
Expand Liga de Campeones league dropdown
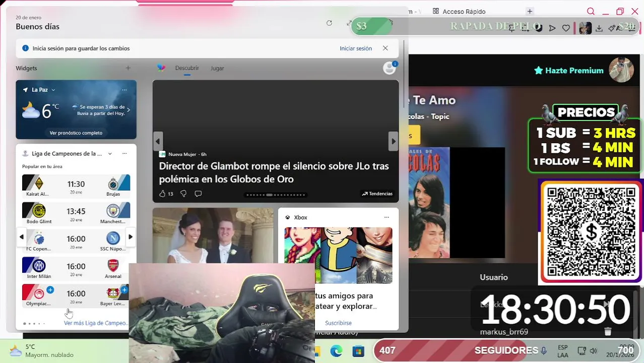110,153
